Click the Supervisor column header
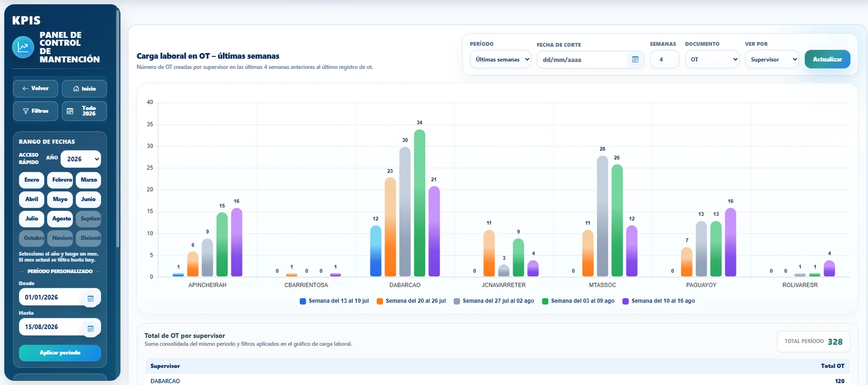868x385 pixels. pyautogui.click(x=165, y=366)
